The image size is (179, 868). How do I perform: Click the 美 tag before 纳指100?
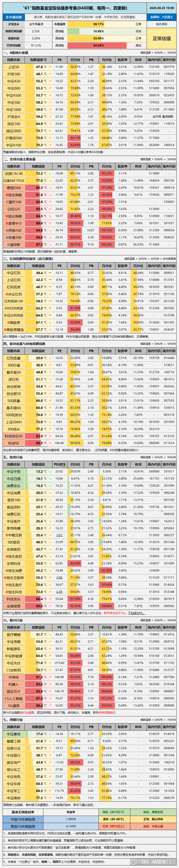pyautogui.click(x=7, y=230)
